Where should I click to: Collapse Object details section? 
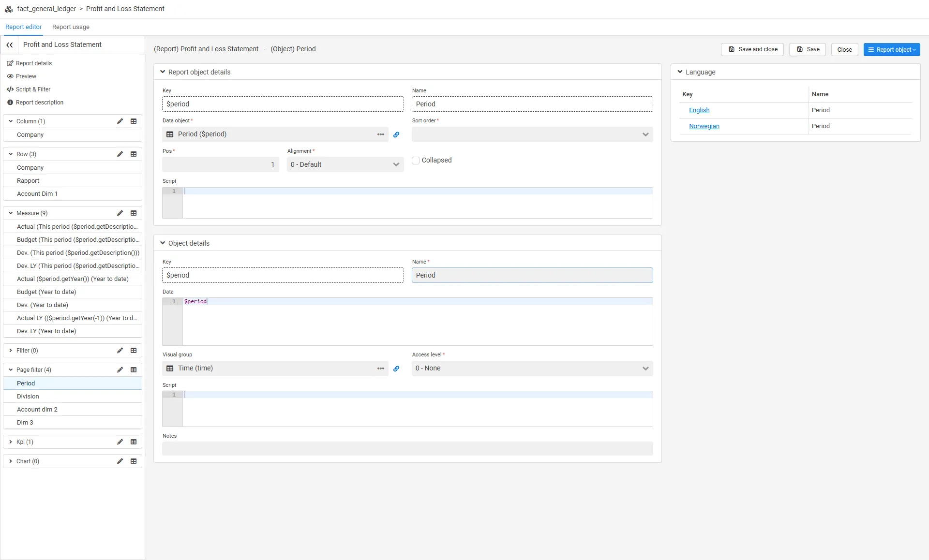click(x=163, y=243)
